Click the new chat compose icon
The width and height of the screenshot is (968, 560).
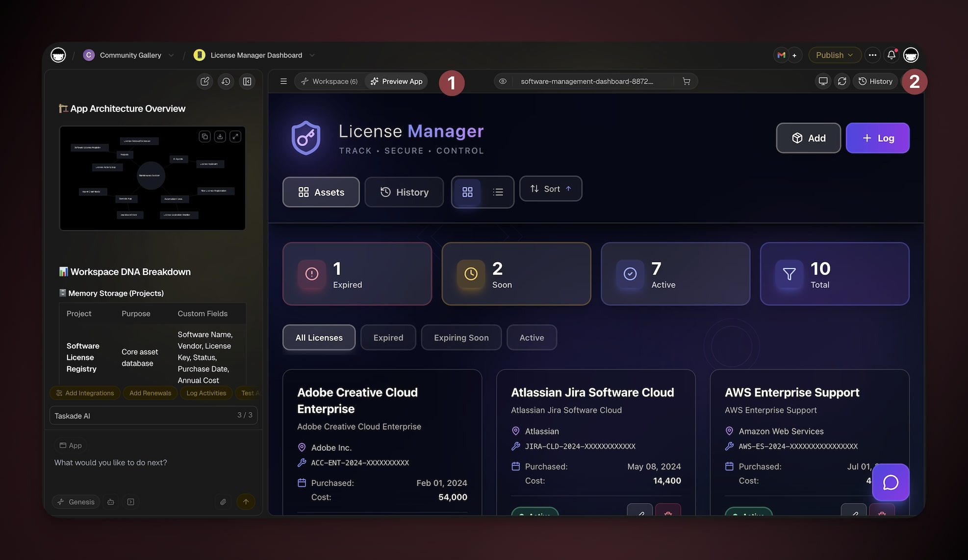205,81
